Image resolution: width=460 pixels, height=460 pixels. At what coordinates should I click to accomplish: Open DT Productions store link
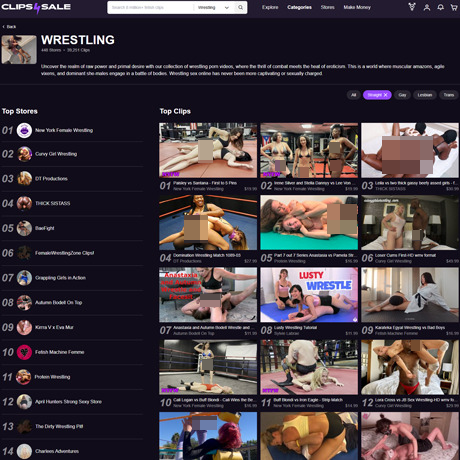(51, 179)
